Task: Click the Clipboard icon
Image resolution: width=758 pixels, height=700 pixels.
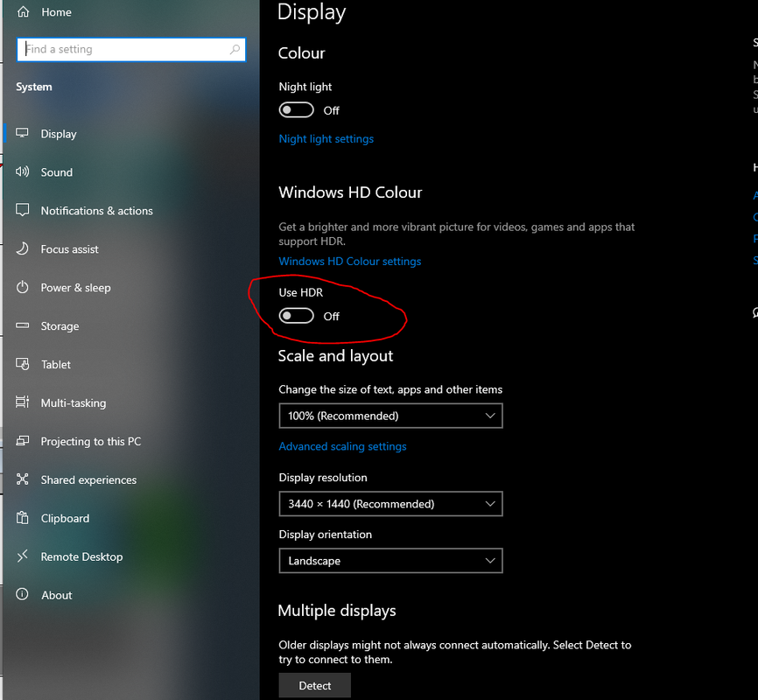Action: 22,518
